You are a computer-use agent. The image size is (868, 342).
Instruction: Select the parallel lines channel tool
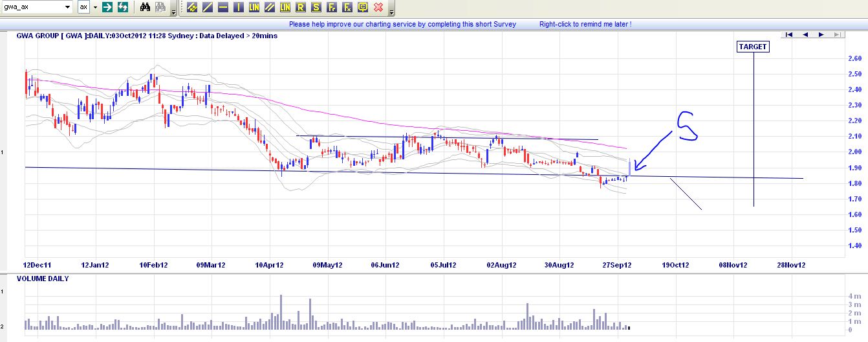click(x=270, y=8)
